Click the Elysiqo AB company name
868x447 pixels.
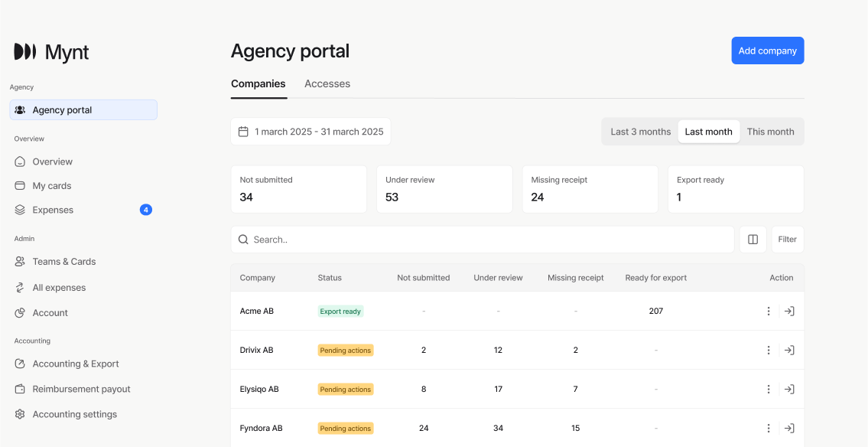click(259, 390)
